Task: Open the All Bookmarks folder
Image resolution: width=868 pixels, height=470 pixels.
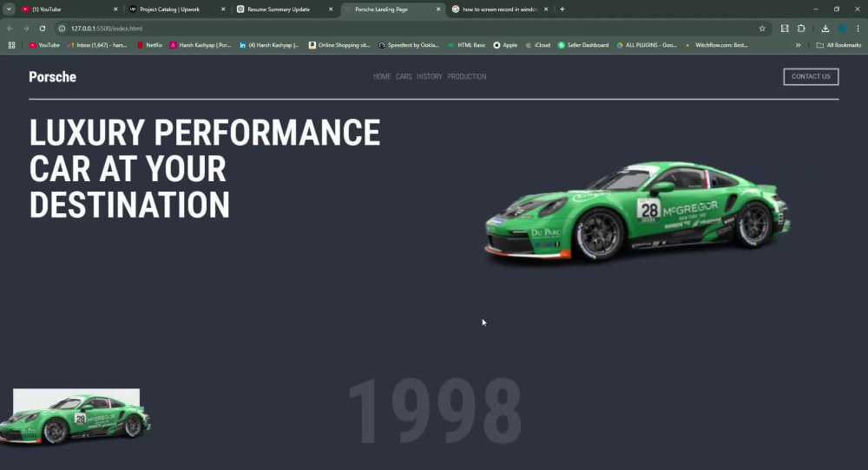Action: [x=838, y=45]
